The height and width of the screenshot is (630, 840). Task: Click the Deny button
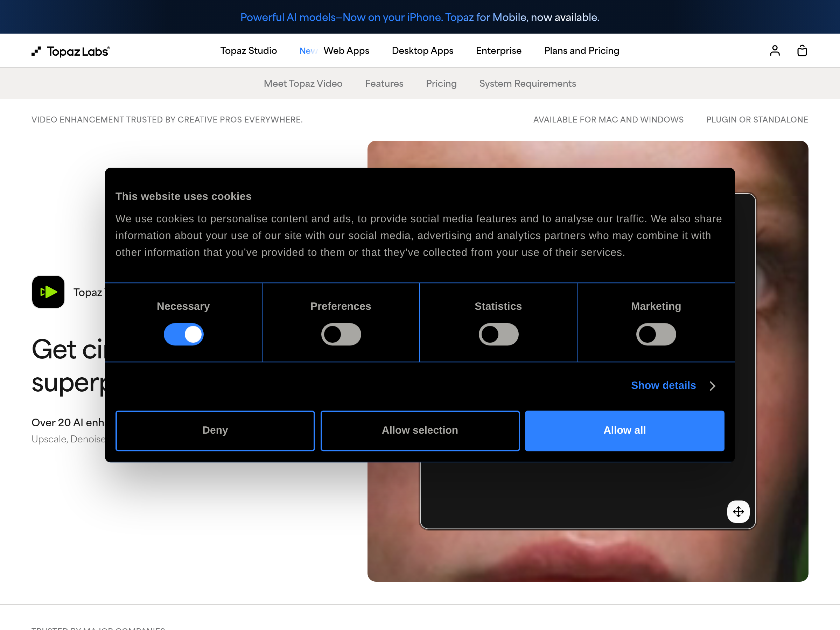[215, 430]
